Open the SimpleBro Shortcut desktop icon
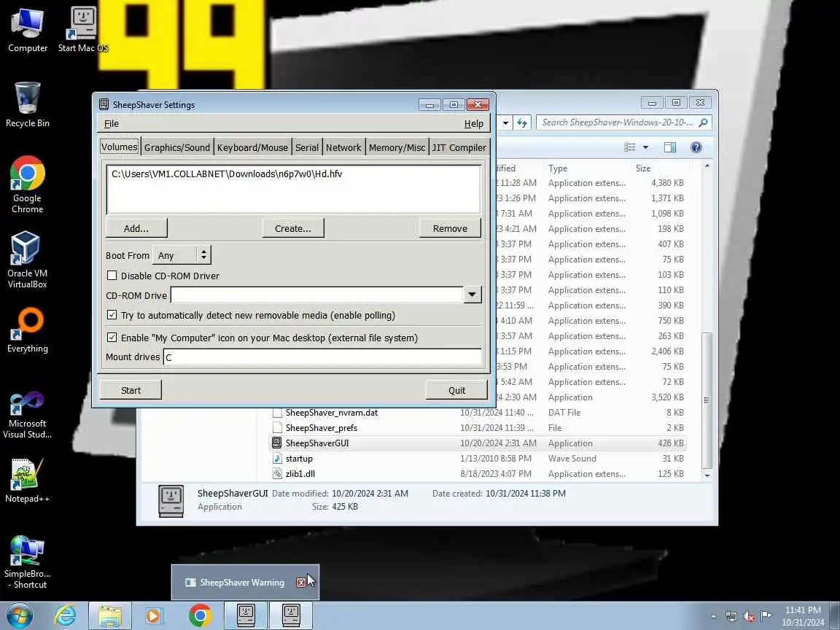The image size is (840, 630). [27, 562]
